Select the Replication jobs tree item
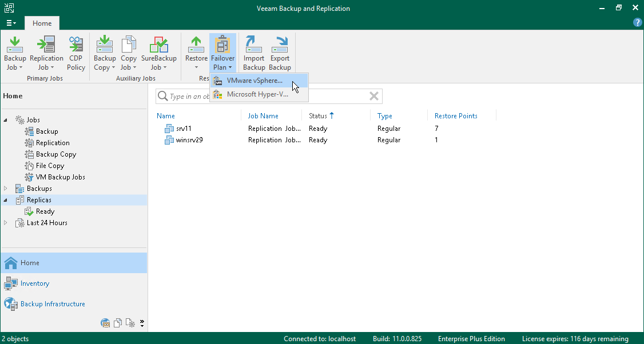 (53, 143)
